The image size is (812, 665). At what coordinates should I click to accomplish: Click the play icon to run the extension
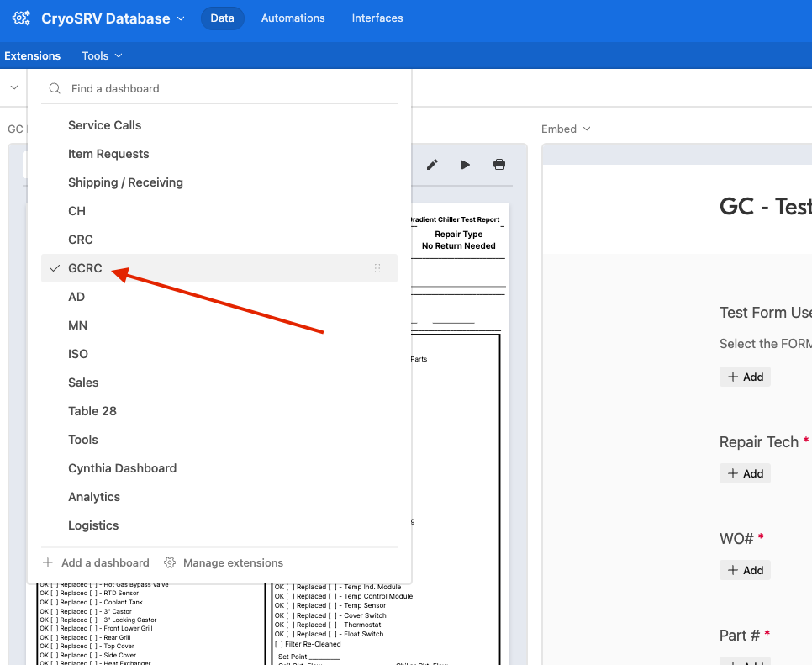point(466,165)
